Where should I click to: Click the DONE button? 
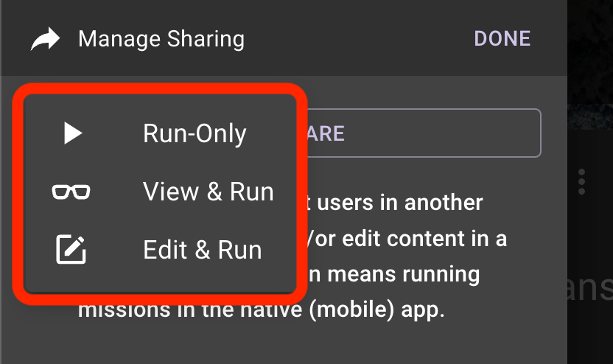502,39
